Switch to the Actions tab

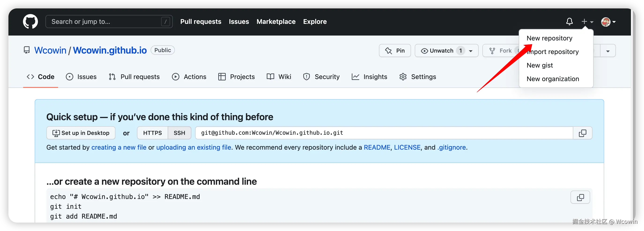pos(189,77)
